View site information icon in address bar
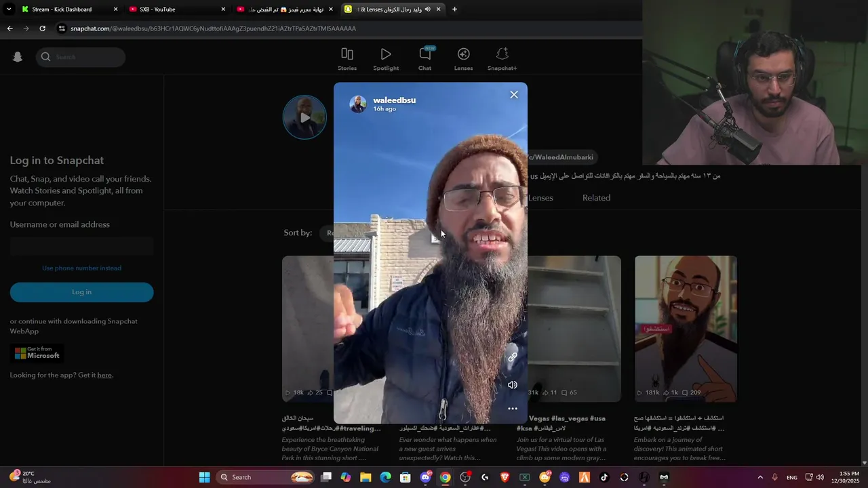This screenshot has height=488, width=868. [62, 28]
